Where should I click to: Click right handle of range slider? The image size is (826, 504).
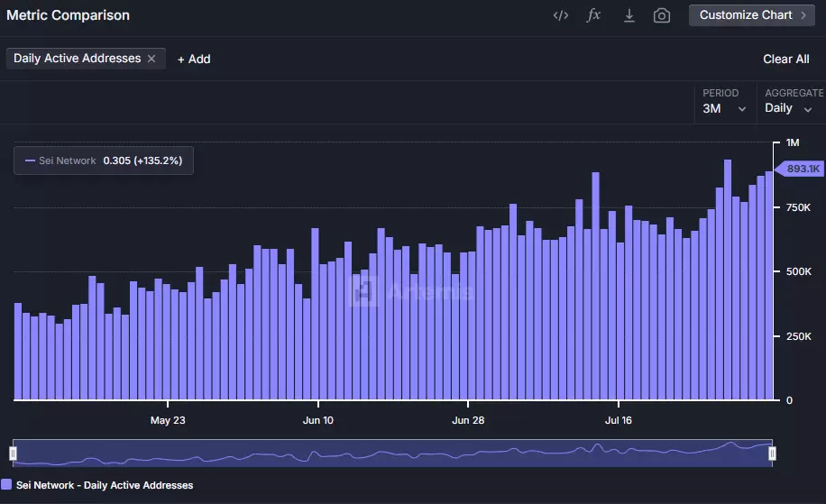coord(772,454)
